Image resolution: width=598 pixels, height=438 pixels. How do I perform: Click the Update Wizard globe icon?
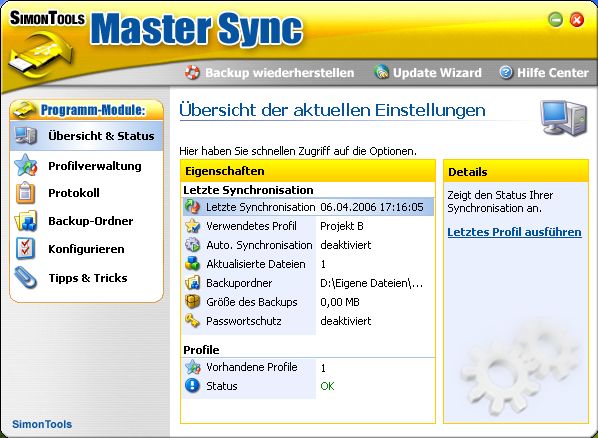point(381,72)
